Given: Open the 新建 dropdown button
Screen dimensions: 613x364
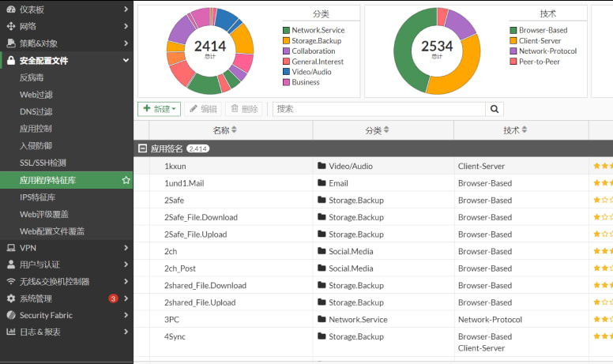Looking at the screenshot, I should [x=160, y=109].
